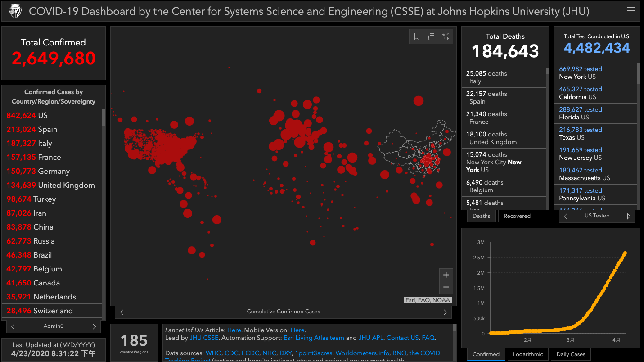Viewport: 644px width, 362px height.
Task: Open the basemap gallery grid icon
Action: click(x=446, y=36)
